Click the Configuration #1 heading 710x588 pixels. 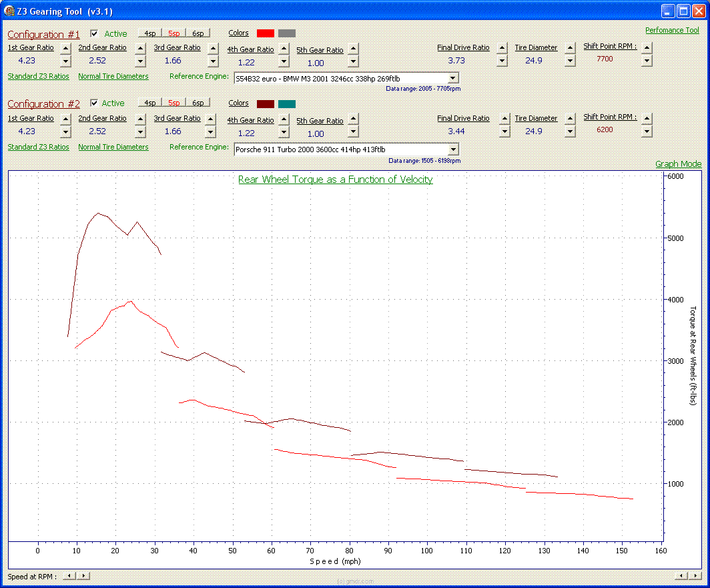(44, 35)
